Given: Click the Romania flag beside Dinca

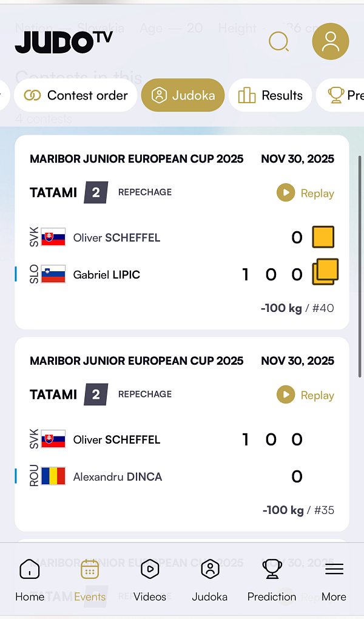Looking at the screenshot, I should coord(53,476).
